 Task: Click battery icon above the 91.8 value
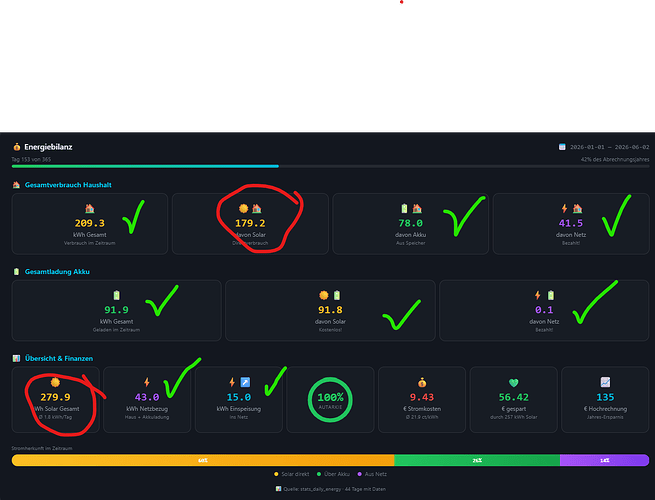coord(337,295)
